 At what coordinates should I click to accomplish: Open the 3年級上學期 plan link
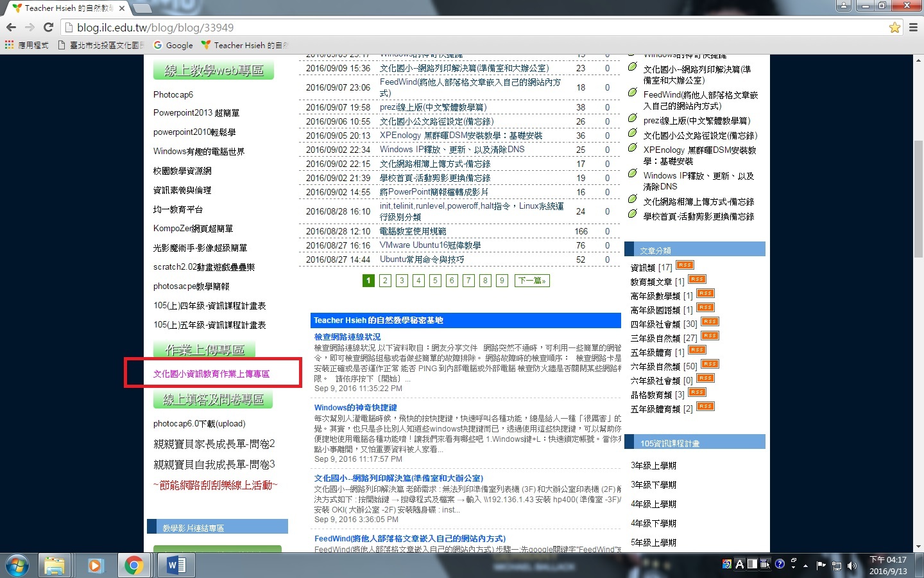(653, 466)
